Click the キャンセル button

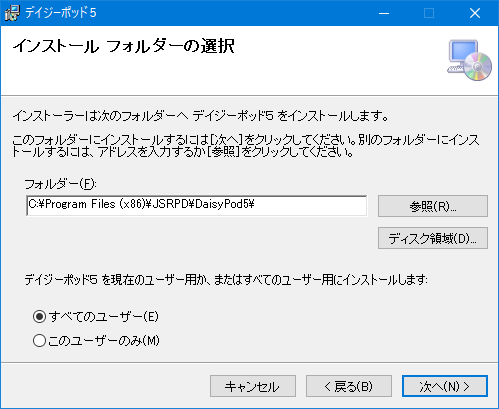click(253, 386)
